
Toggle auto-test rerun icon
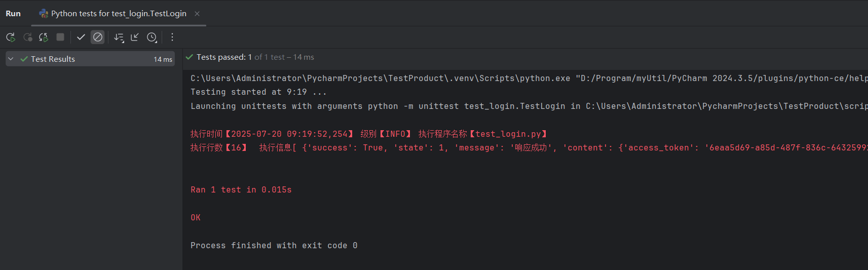pos(44,37)
